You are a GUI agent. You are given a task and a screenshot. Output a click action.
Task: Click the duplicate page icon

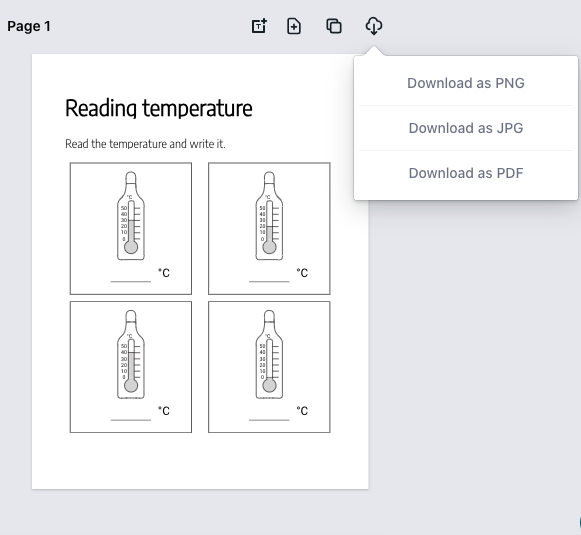click(334, 26)
